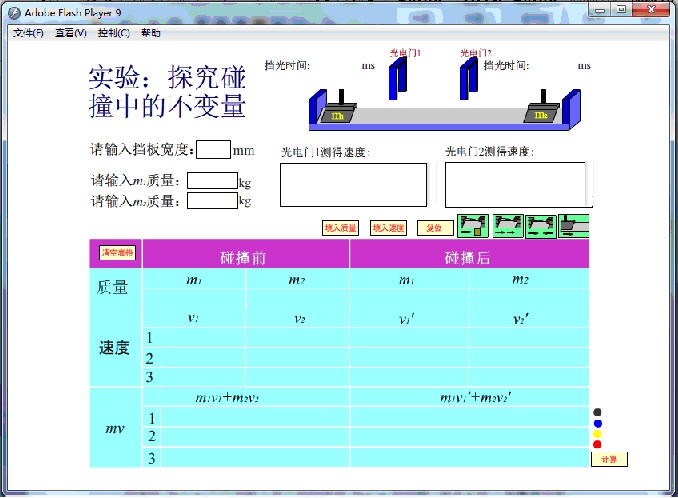678x498 pixels.
Task: Click the 挡板宽度 width input field
Action: point(213,150)
